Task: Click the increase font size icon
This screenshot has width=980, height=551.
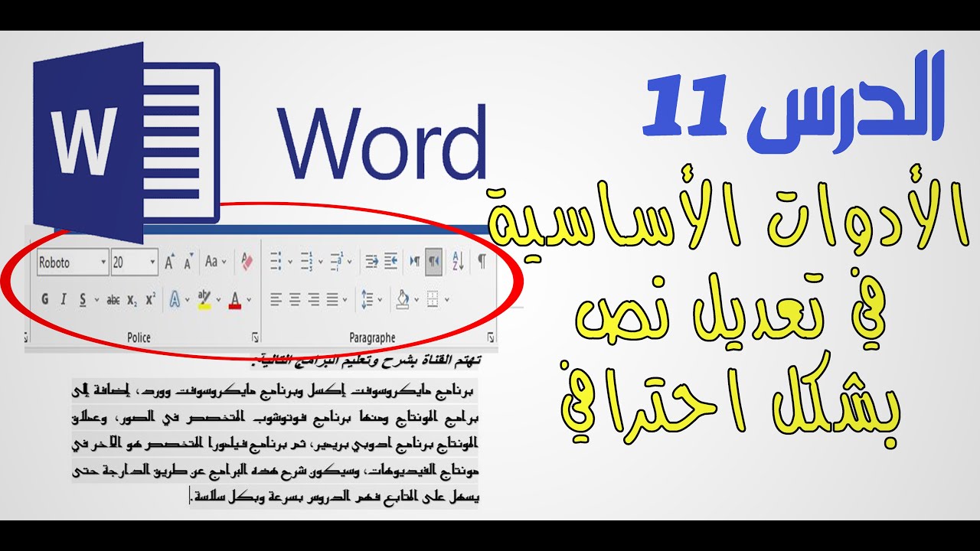Action: (170, 262)
